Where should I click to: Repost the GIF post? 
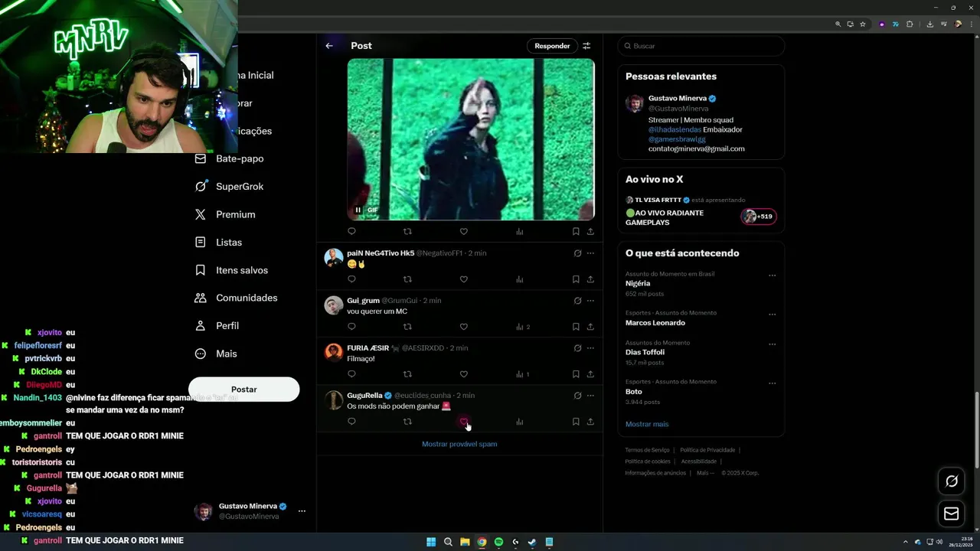click(407, 231)
